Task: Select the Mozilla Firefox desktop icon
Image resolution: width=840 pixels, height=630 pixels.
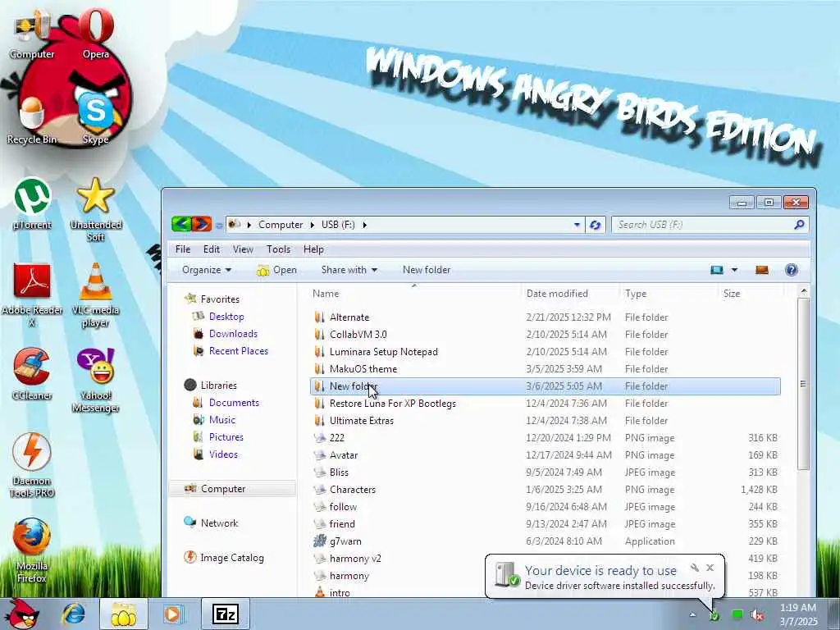Action: (x=32, y=550)
